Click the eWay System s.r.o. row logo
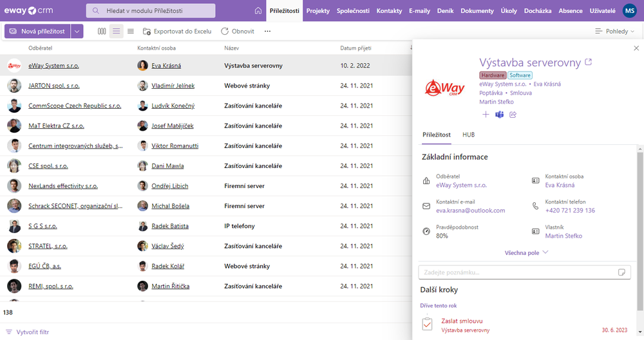This screenshot has height=340, width=644. [14, 65]
